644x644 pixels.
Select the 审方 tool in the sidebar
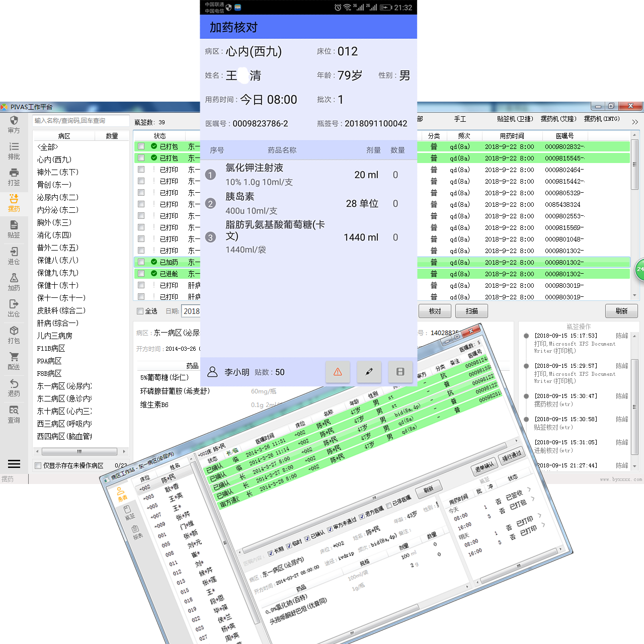click(x=14, y=124)
